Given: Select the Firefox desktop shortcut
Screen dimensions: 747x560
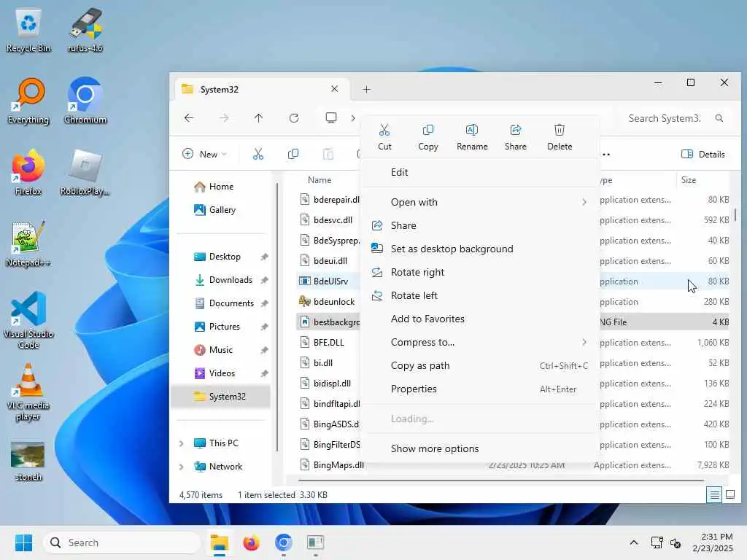Looking at the screenshot, I should [x=28, y=173].
